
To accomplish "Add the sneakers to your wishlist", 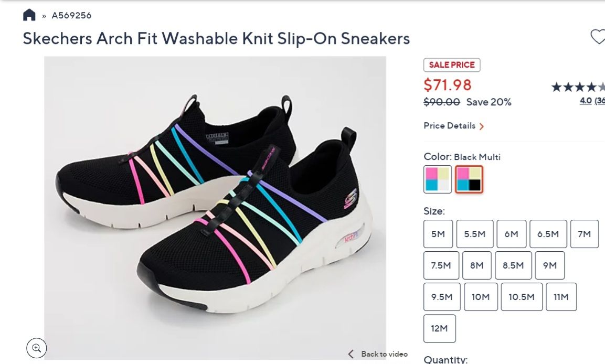I will coord(598,37).
